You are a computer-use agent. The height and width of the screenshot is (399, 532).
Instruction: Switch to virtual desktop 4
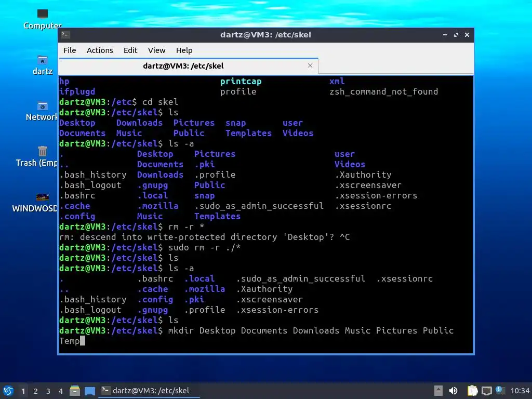point(61,391)
